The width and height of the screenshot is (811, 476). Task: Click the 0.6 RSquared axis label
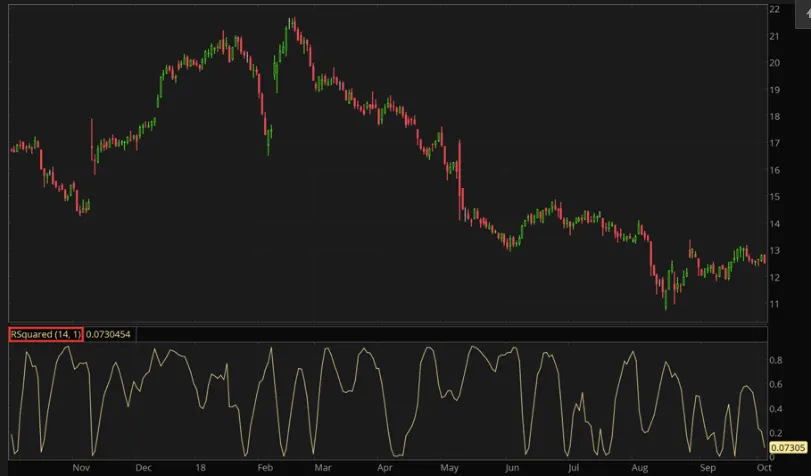point(776,384)
